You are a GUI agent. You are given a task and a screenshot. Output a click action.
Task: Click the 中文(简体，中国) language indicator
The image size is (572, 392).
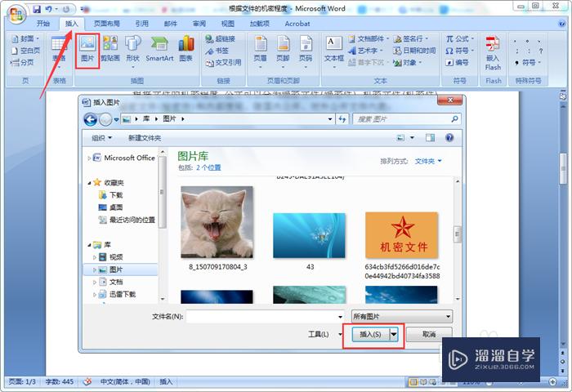[125, 381]
